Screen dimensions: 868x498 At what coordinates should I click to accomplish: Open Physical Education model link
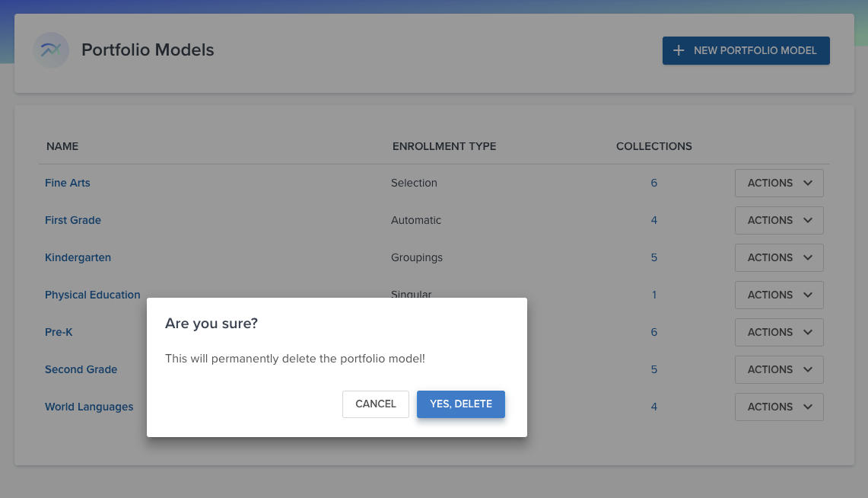click(93, 295)
